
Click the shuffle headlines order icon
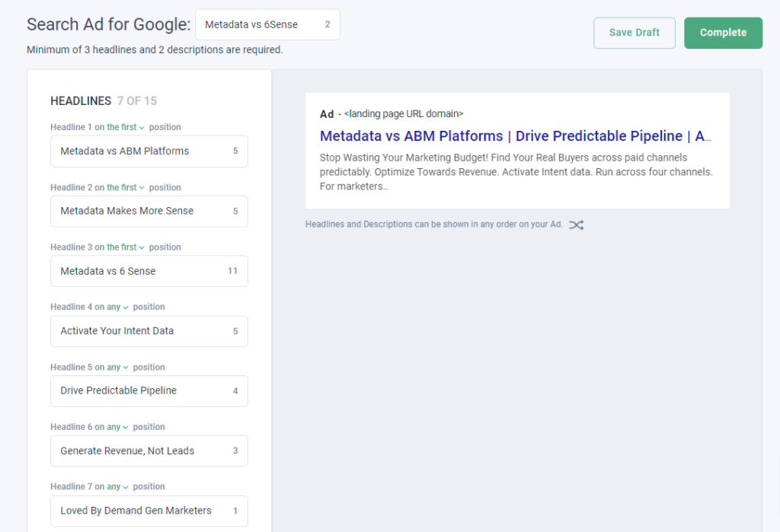tap(576, 225)
